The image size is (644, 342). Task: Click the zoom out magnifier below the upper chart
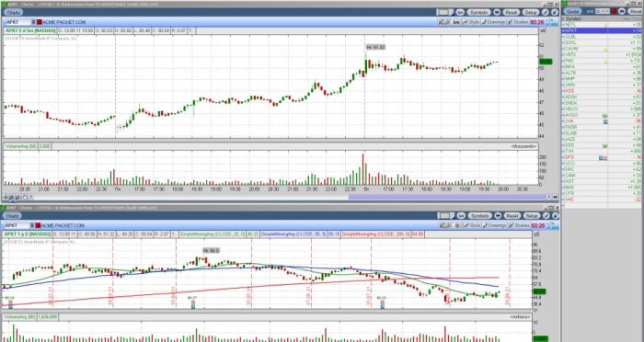pyautogui.click(x=17, y=197)
